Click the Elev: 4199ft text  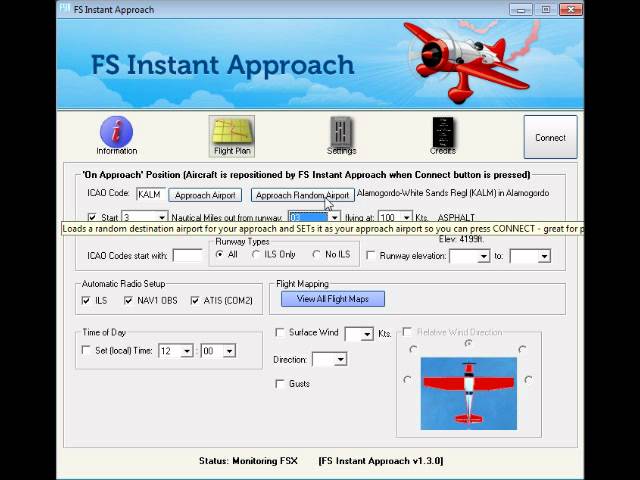(x=461, y=239)
